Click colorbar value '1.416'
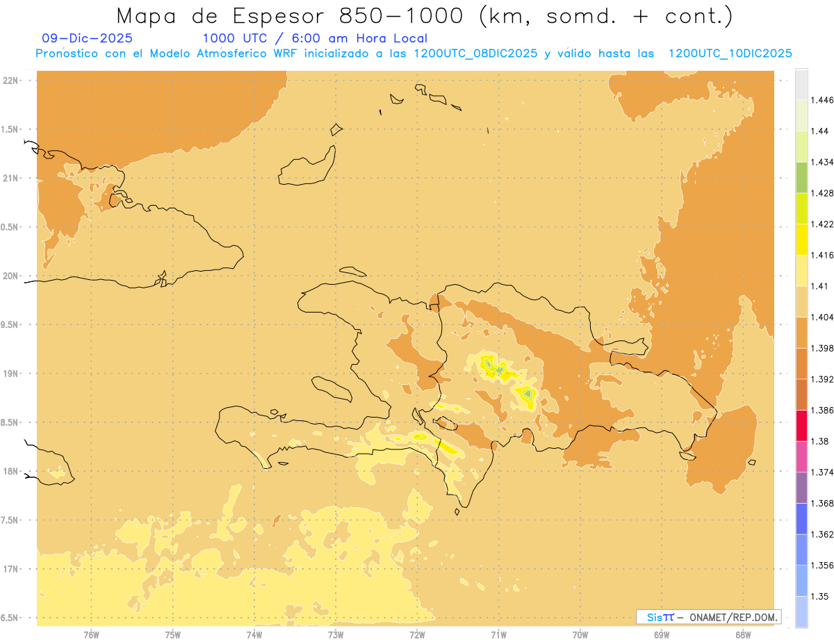The width and height of the screenshot is (834, 644). coord(822,255)
